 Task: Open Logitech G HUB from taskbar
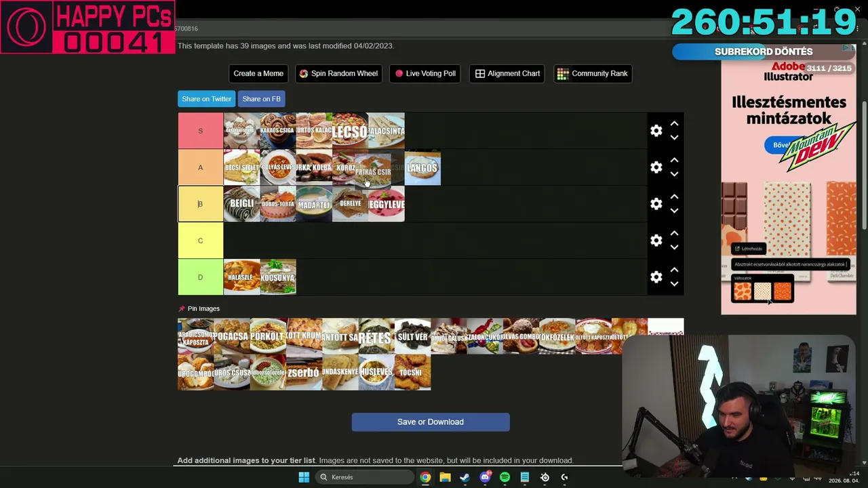point(564,477)
